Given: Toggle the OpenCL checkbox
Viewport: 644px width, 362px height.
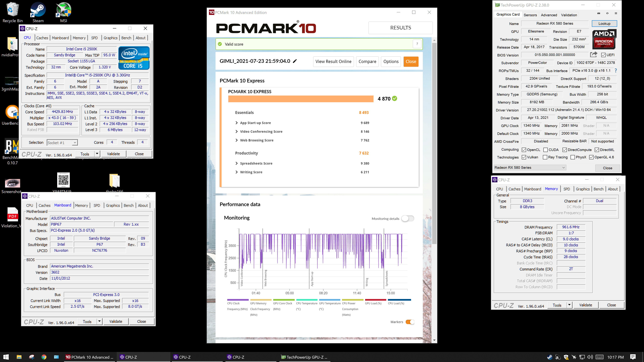Looking at the screenshot, I should coord(524,150).
